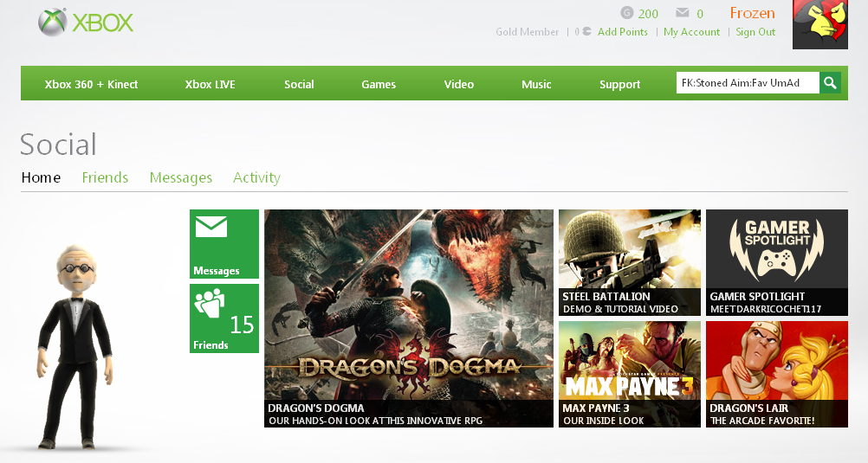Click the search field containing FK:Stoned text
Image resolution: width=868 pixels, height=463 pixels.
point(748,83)
